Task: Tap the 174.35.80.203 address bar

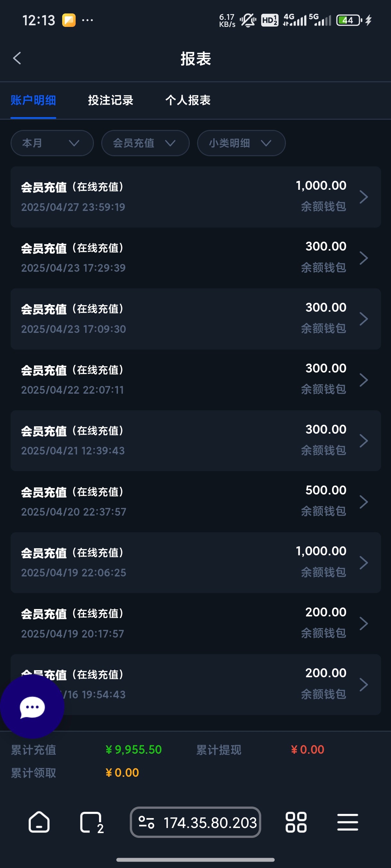Action: 210,823
